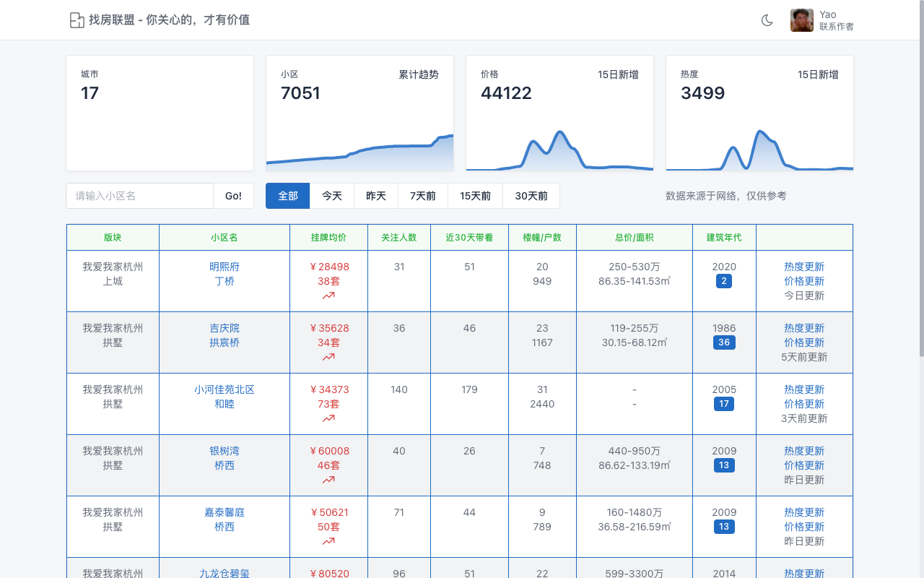
Task: Click 价格更新 in 小河佳苑北区 row
Action: tap(804, 404)
